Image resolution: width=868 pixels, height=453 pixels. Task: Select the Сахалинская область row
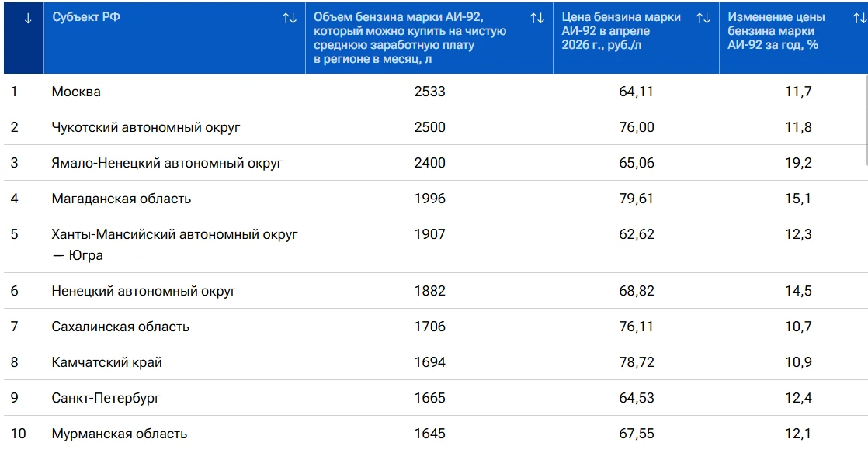[436, 327]
